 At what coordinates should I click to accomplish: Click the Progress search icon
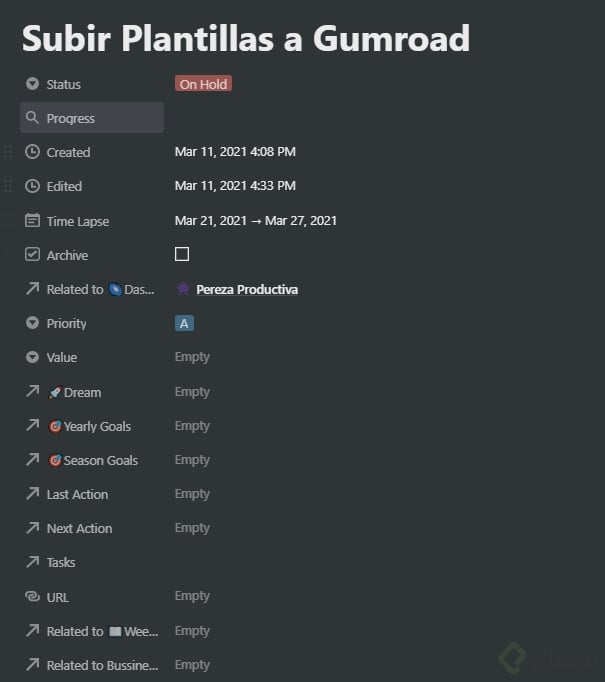(x=33, y=118)
